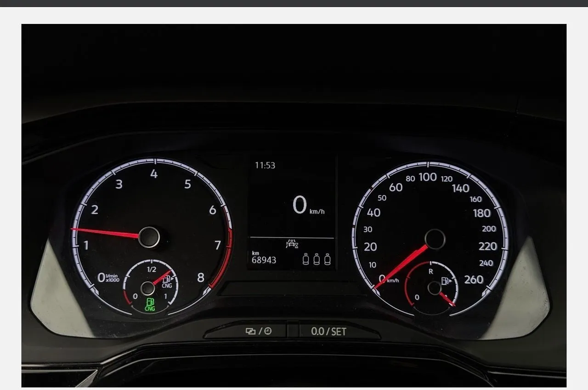Click the middle CNG cylinder icon
Image resolution: width=588 pixels, height=390 pixels.
317,260
